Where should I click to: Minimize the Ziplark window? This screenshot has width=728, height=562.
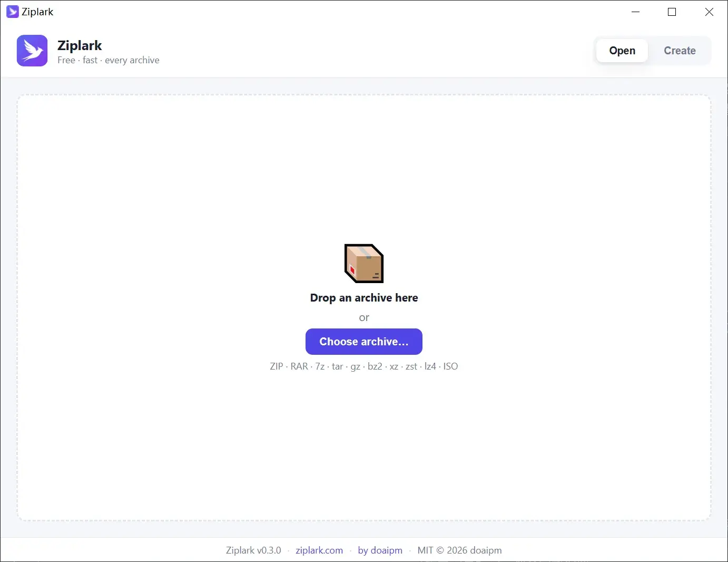(x=636, y=12)
